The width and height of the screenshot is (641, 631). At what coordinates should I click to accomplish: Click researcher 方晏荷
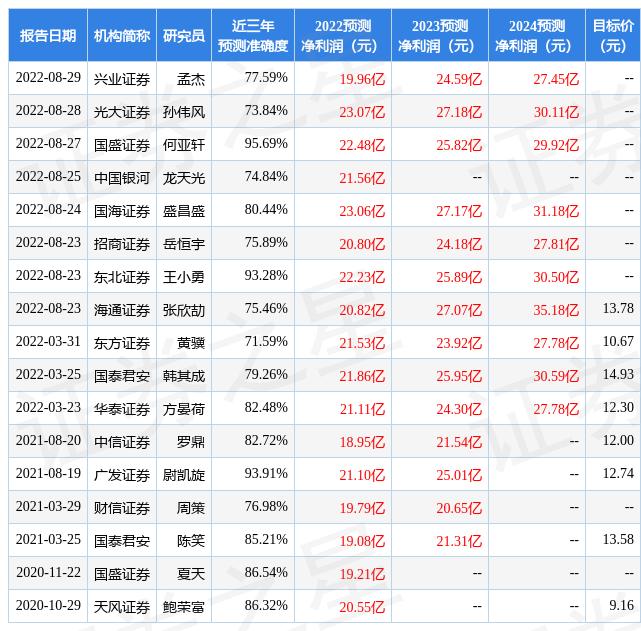(x=184, y=409)
